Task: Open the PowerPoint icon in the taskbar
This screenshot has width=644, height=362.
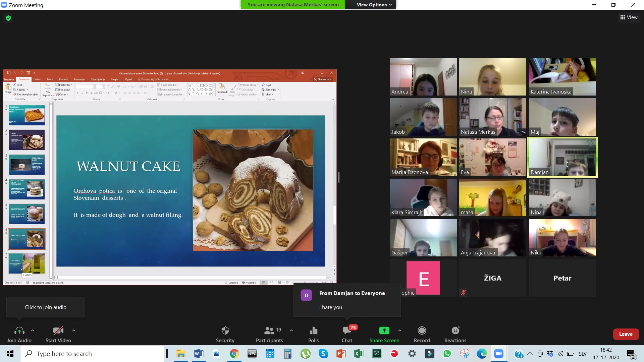Action: tap(341, 354)
